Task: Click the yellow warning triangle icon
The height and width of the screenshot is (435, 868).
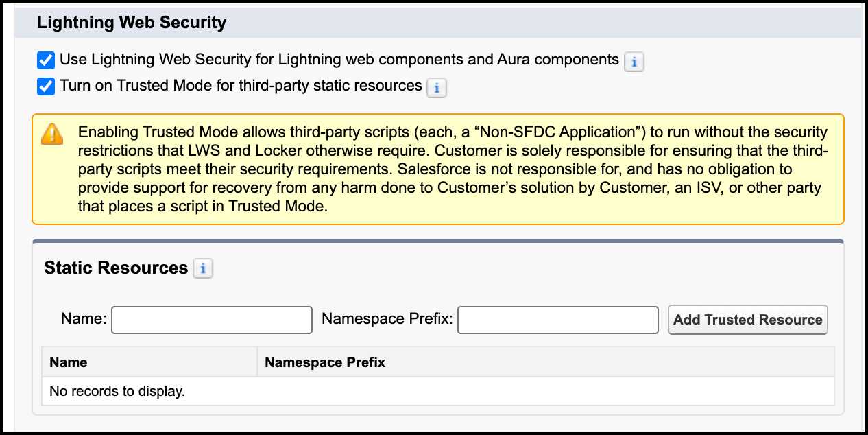Action: tap(52, 134)
